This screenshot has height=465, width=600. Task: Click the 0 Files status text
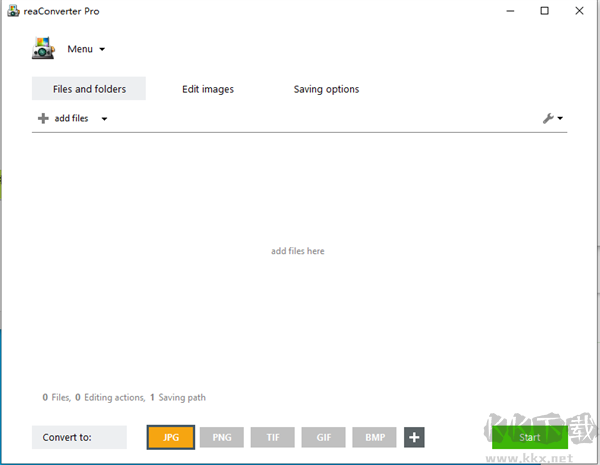(x=57, y=397)
